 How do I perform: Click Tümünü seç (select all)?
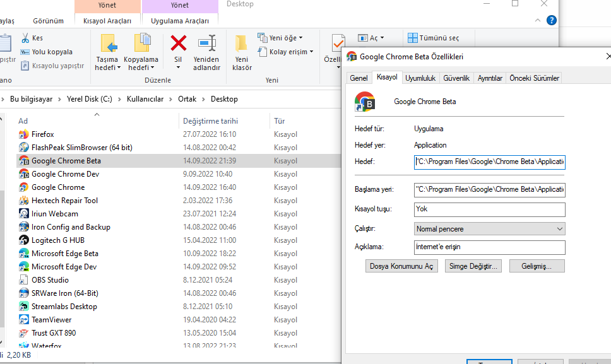pyautogui.click(x=433, y=38)
